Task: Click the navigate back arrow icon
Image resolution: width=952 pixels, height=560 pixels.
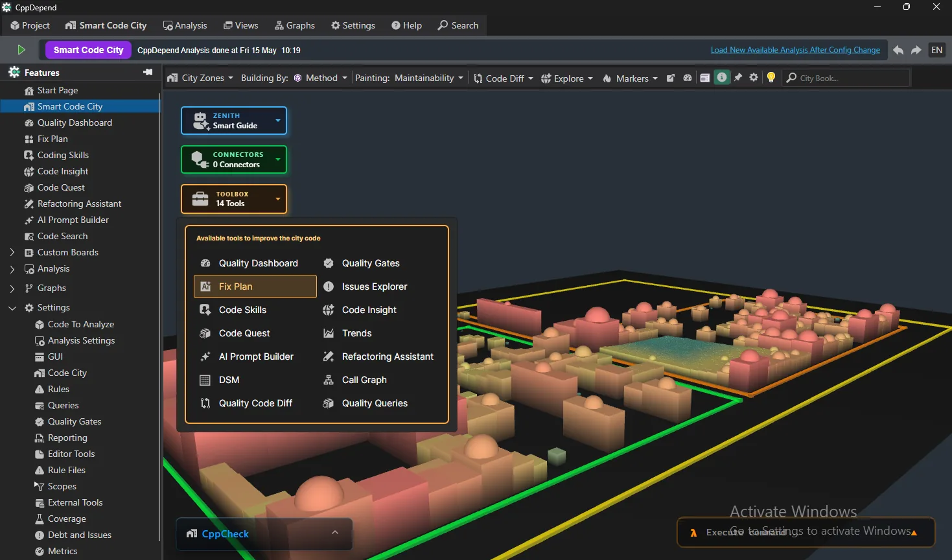Action: (898, 50)
